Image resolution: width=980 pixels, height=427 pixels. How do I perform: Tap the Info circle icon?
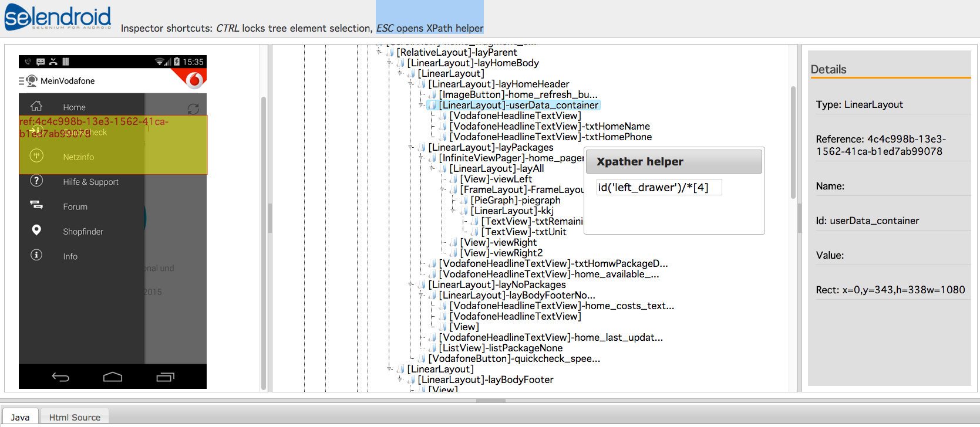36,255
